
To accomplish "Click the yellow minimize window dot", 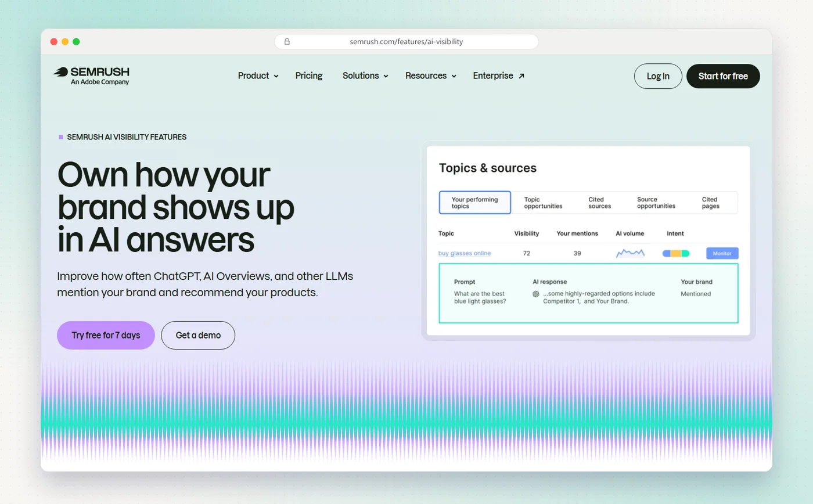I will click(65, 42).
